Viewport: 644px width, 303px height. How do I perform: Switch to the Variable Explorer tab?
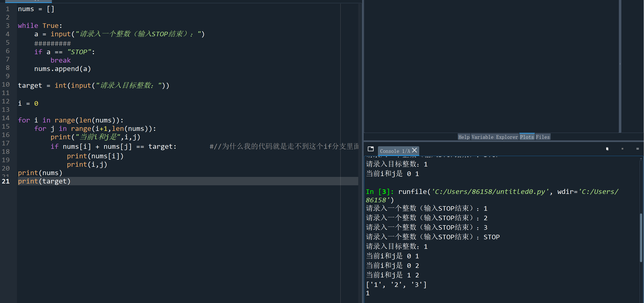tap(495, 137)
